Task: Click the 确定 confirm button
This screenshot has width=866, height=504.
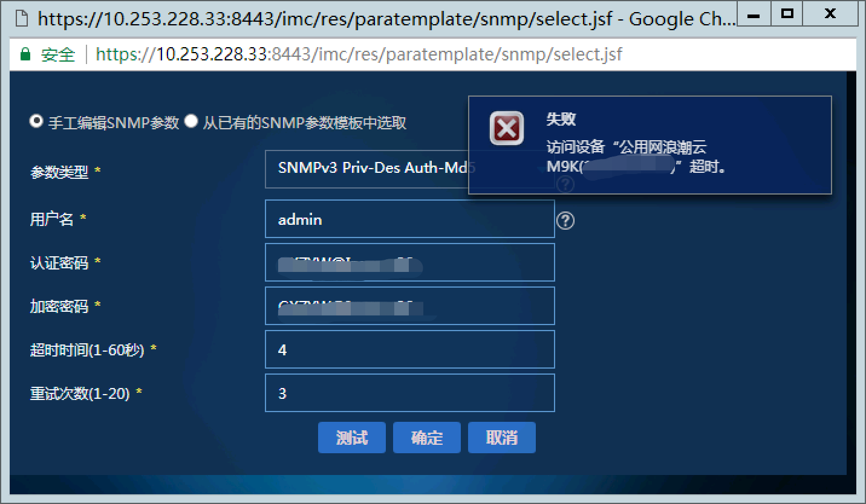Action: coord(427,438)
